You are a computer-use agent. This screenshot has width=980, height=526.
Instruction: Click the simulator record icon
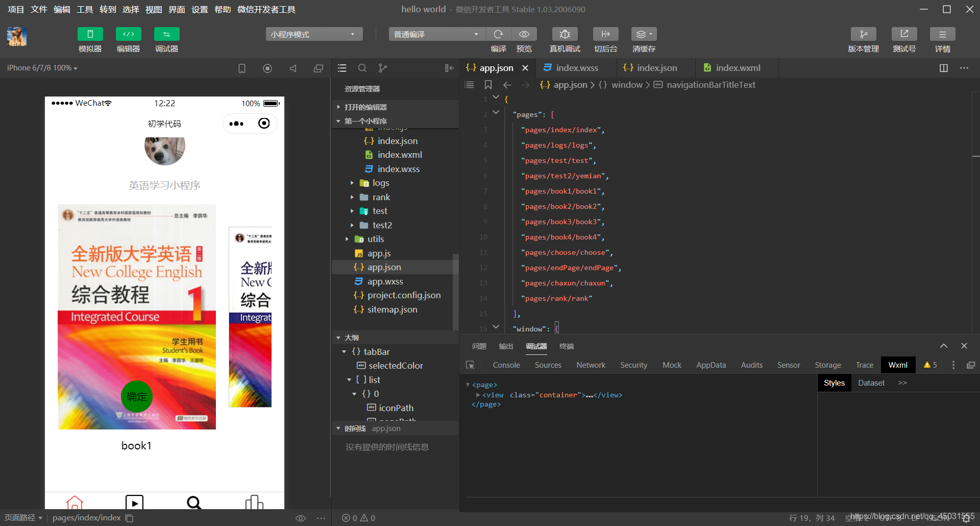[x=267, y=68]
